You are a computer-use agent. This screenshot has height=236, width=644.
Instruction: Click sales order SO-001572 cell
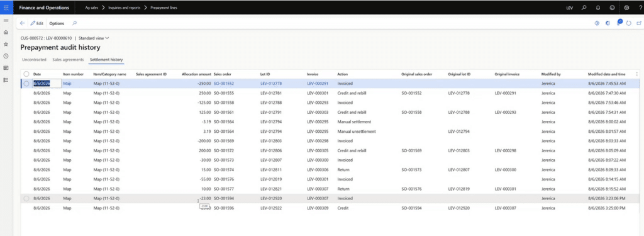[x=224, y=150]
